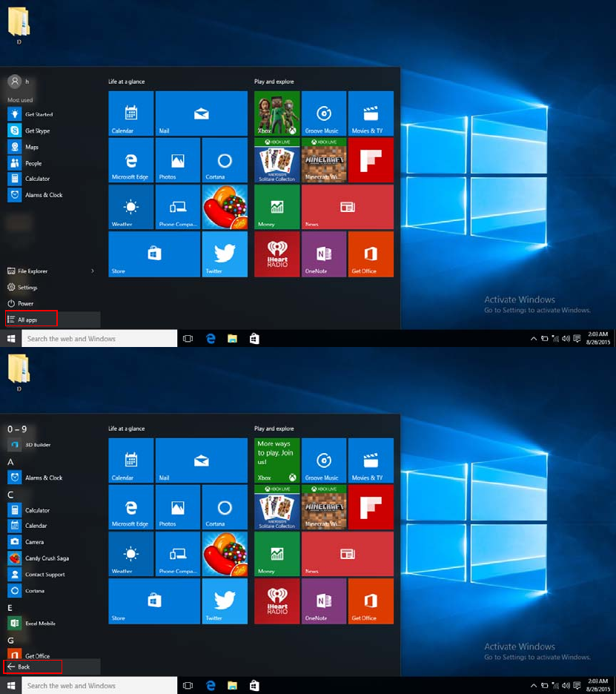Launch Camera from the apps list
This screenshot has height=694, width=616.
(26, 542)
